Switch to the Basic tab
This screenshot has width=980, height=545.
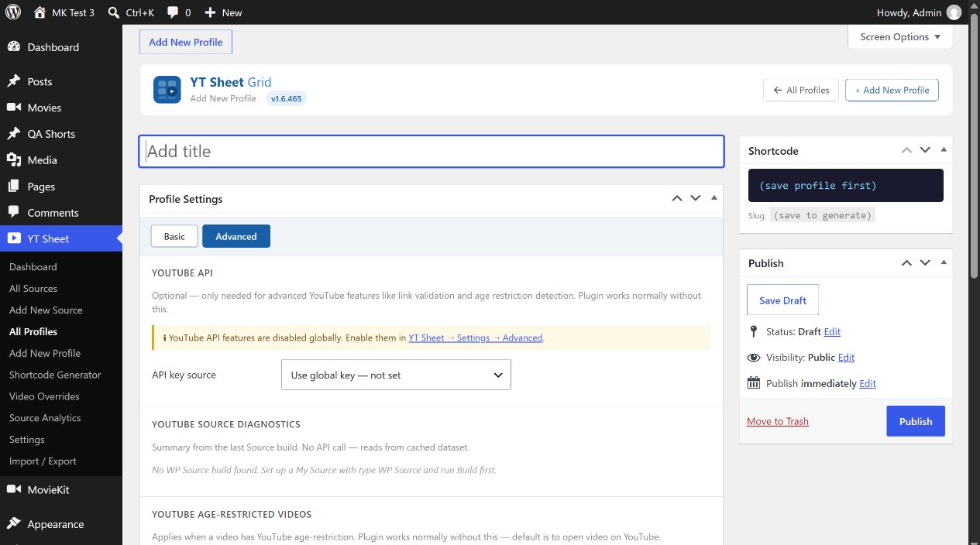174,236
